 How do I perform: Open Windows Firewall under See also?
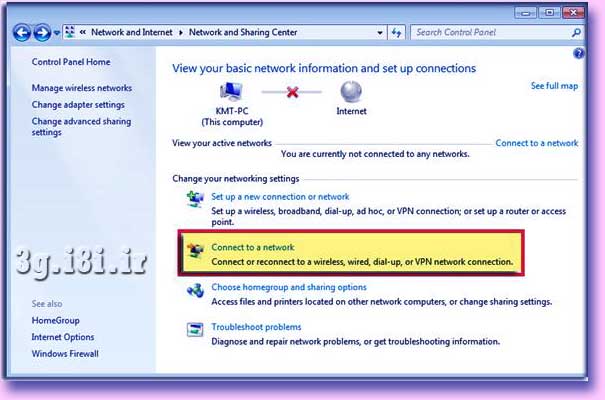pos(65,354)
